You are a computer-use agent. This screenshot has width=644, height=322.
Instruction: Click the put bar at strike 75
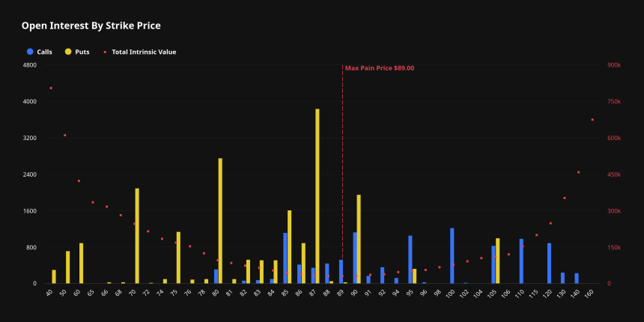tap(178, 258)
